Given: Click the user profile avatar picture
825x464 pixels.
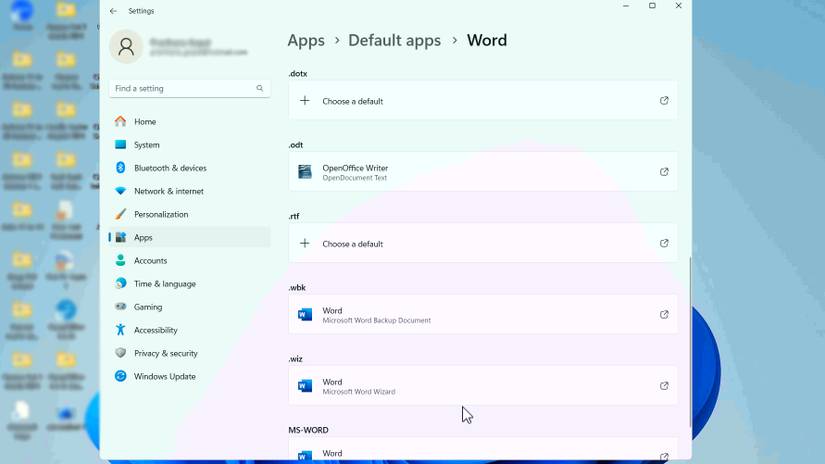Looking at the screenshot, I should pyautogui.click(x=126, y=46).
